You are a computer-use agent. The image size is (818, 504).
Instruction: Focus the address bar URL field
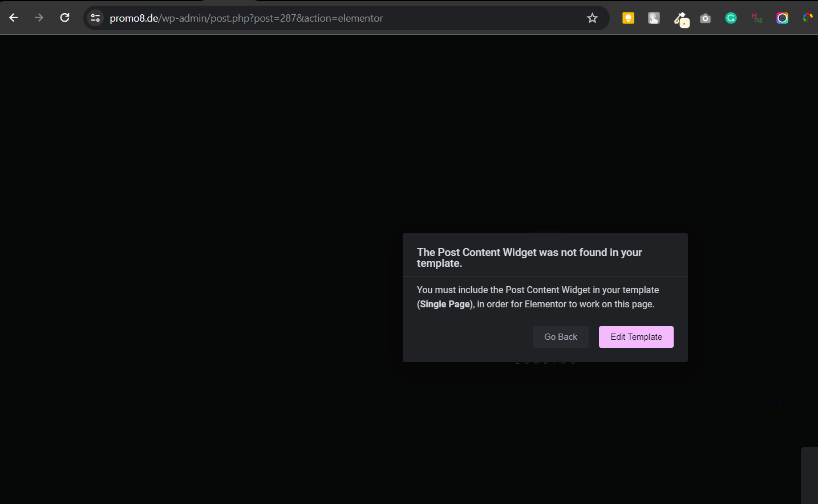tap(342, 18)
